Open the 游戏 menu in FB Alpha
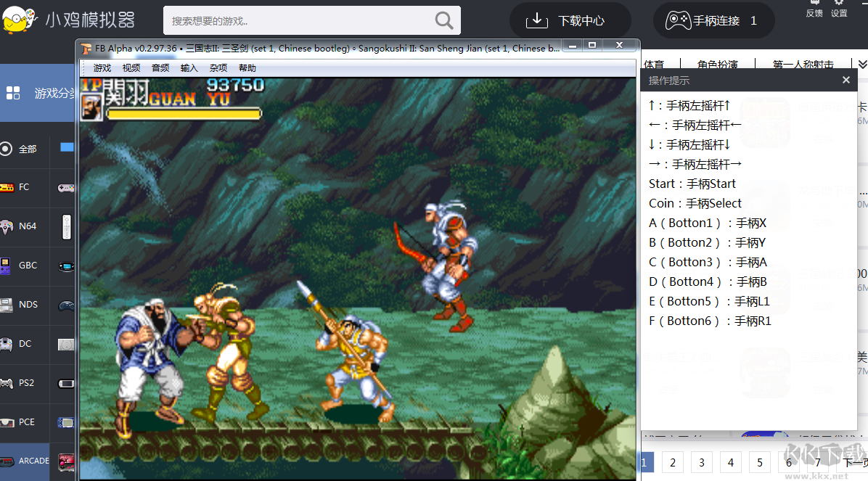Screen dimensions: 868x481 (102, 68)
